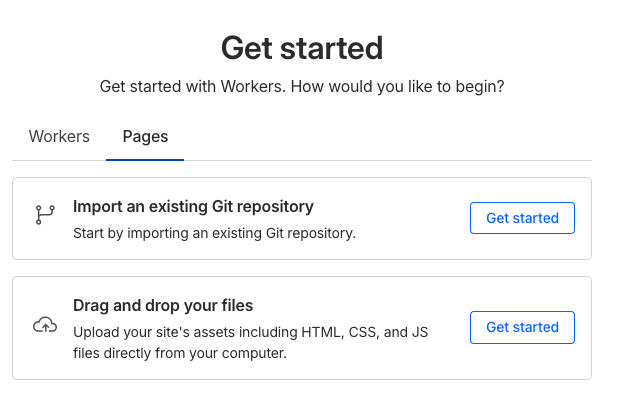Click the "Start by importing" description text

coord(214,234)
